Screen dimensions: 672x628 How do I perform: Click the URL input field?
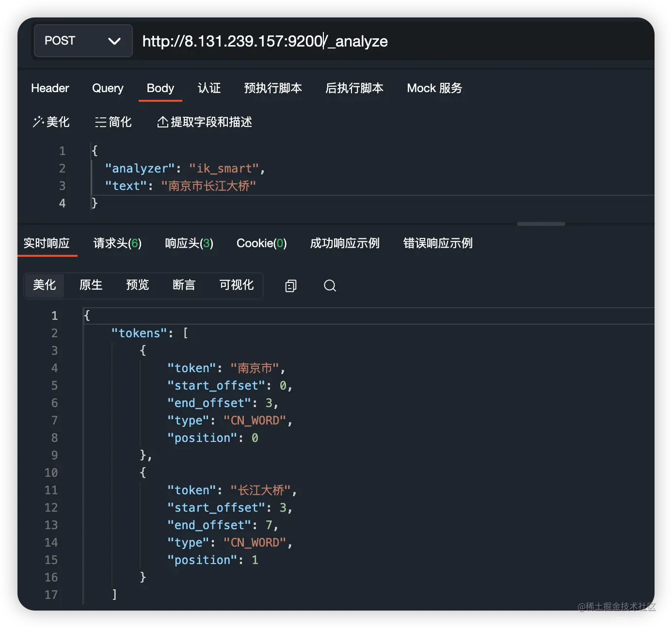(x=339, y=41)
